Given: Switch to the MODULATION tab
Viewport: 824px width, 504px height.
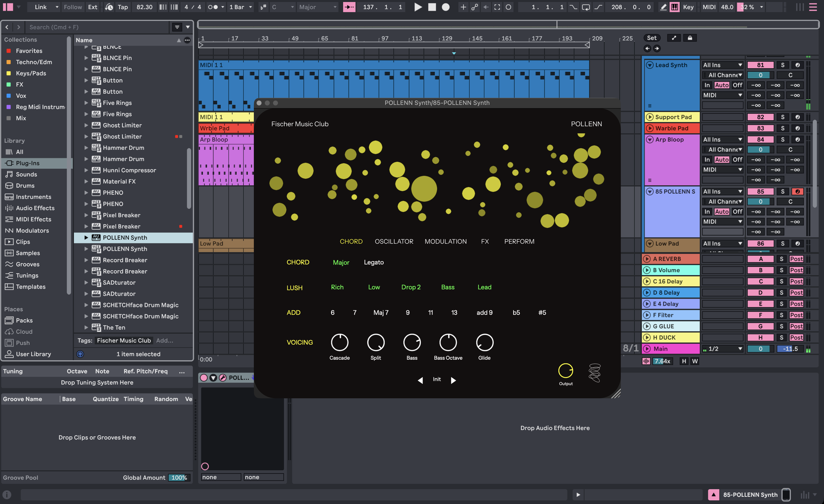Looking at the screenshot, I should (445, 241).
